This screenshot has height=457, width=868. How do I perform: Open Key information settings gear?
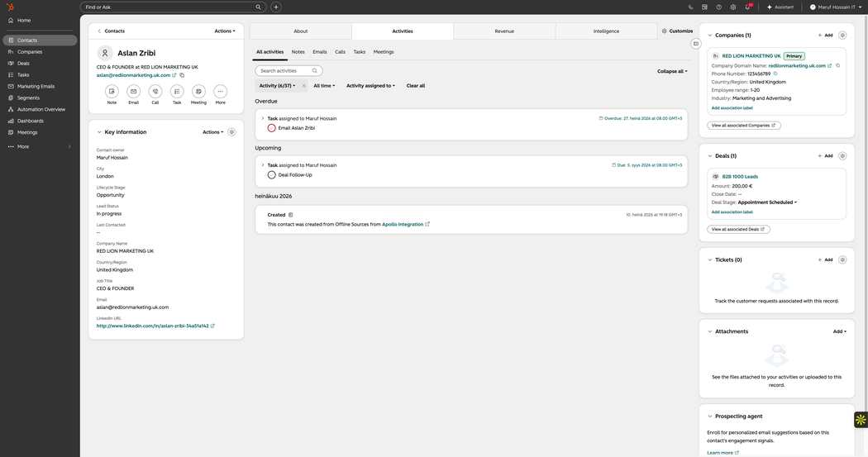(x=231, y=132)
